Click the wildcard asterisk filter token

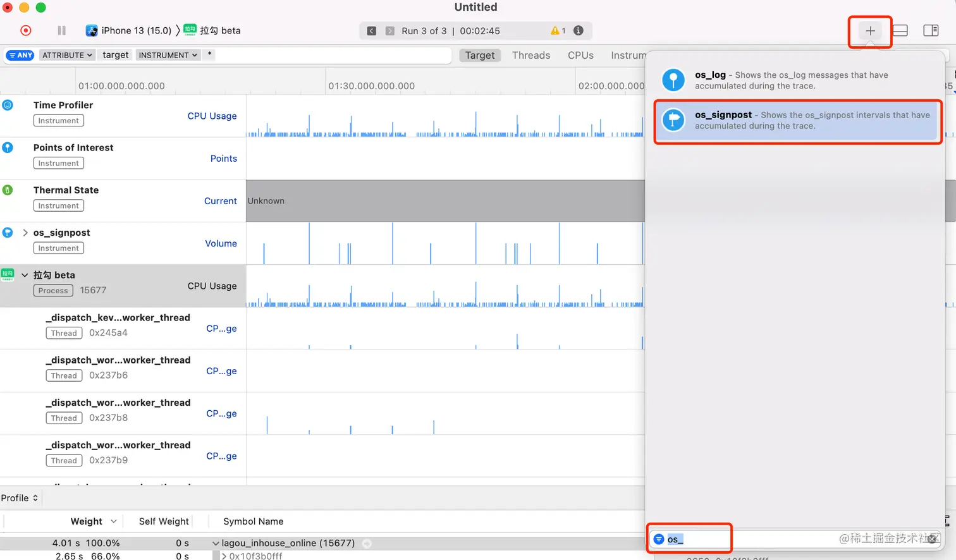click(x=209, y=55)
